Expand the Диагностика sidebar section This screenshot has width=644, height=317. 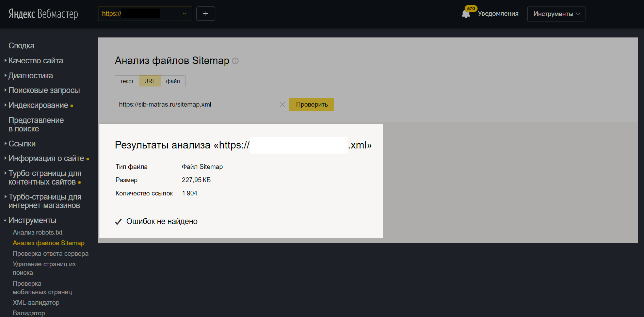[30, 76]
